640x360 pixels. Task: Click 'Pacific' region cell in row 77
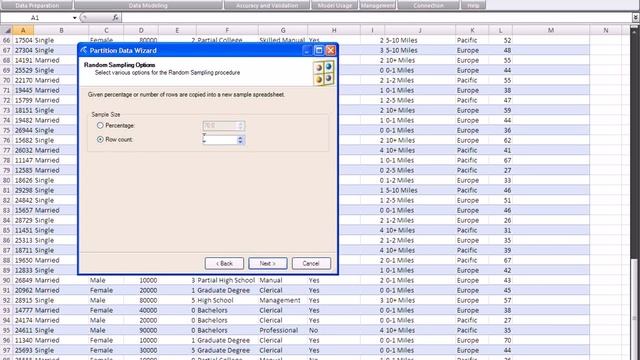click(x=472, y=150)
